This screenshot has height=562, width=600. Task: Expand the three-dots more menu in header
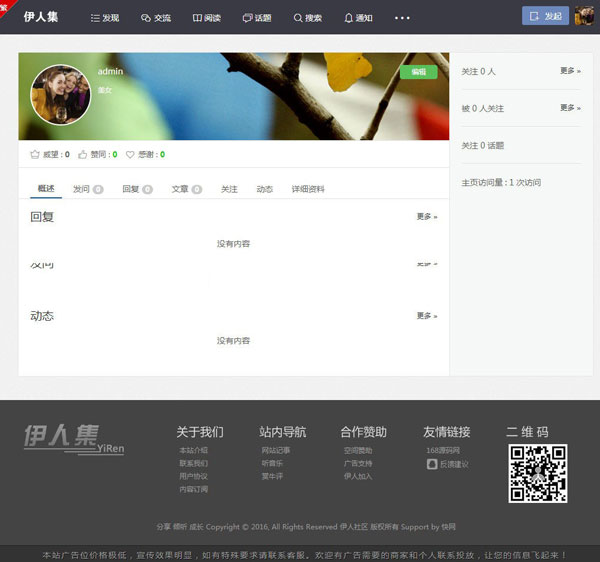pyautogui.click(x=402, y=18)
